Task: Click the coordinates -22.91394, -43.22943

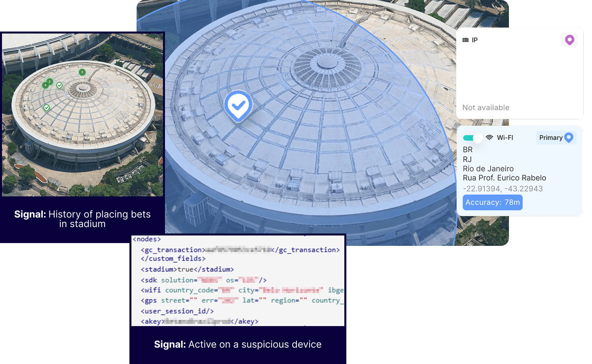Action: coord(503,189)
